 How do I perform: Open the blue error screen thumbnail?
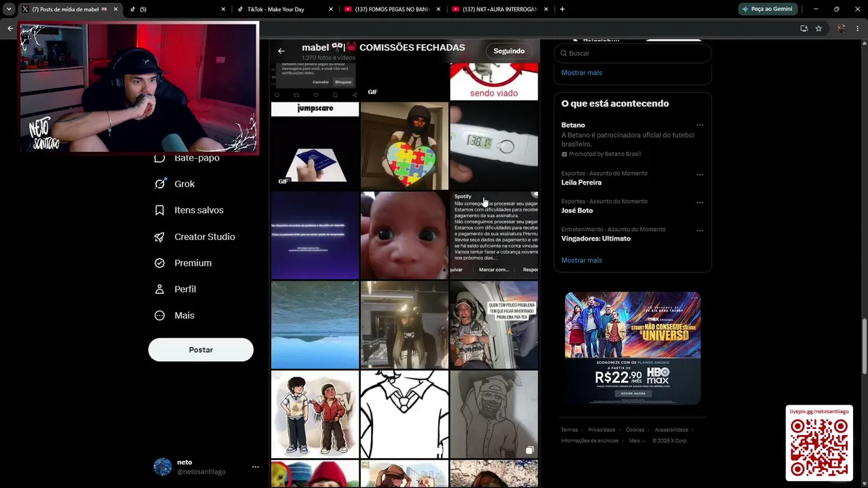[x=315, y=235]
